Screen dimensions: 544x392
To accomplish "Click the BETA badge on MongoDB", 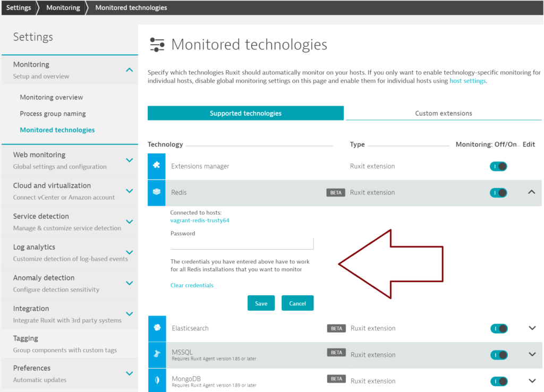I will [336, 379].
